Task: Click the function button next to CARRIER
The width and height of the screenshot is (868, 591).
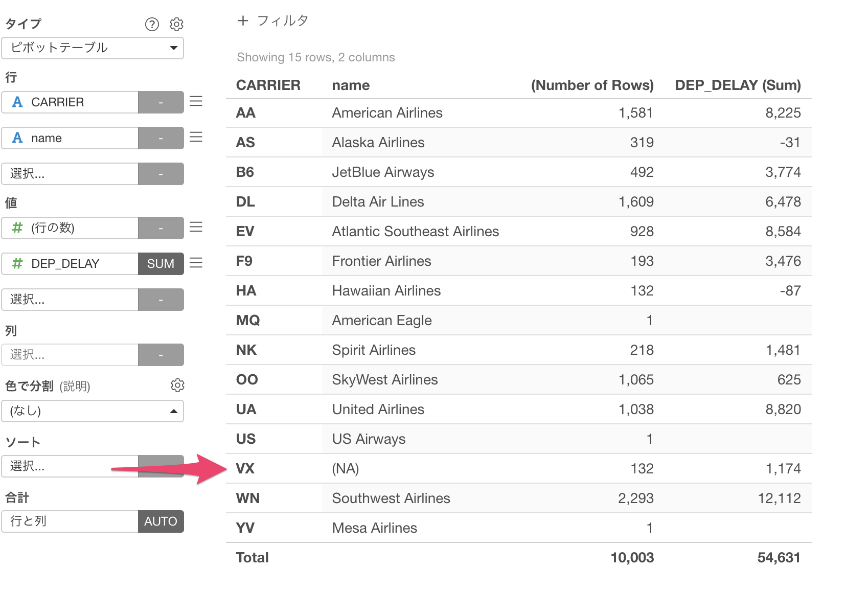Action: click(x=161, y=102)
